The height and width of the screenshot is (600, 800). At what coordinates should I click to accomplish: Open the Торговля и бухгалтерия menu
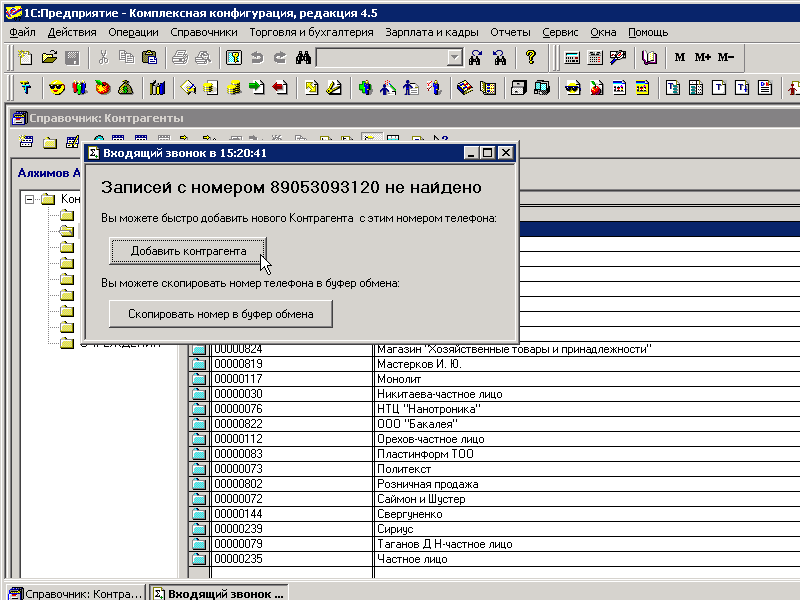point(311,32)
